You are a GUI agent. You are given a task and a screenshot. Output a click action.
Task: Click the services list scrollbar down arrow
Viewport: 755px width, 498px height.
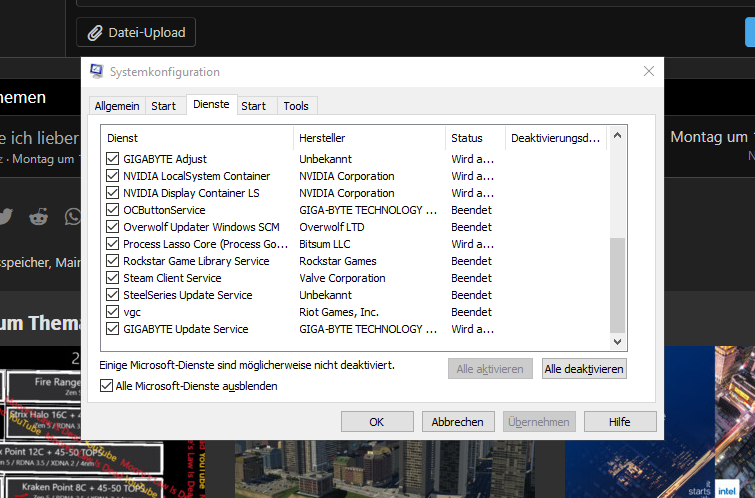617,341
